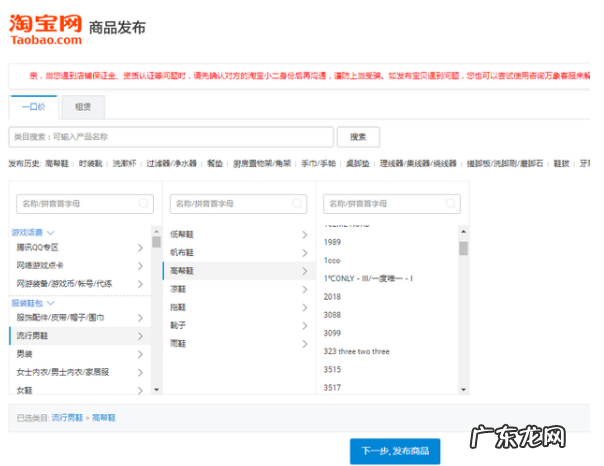
Task: Click the search icon in the second column filter
Action: pos(297,203)
